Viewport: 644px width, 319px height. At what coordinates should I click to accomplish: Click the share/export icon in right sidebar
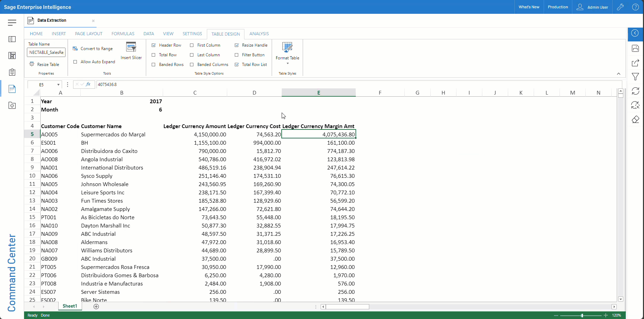[x=635, y=63]
